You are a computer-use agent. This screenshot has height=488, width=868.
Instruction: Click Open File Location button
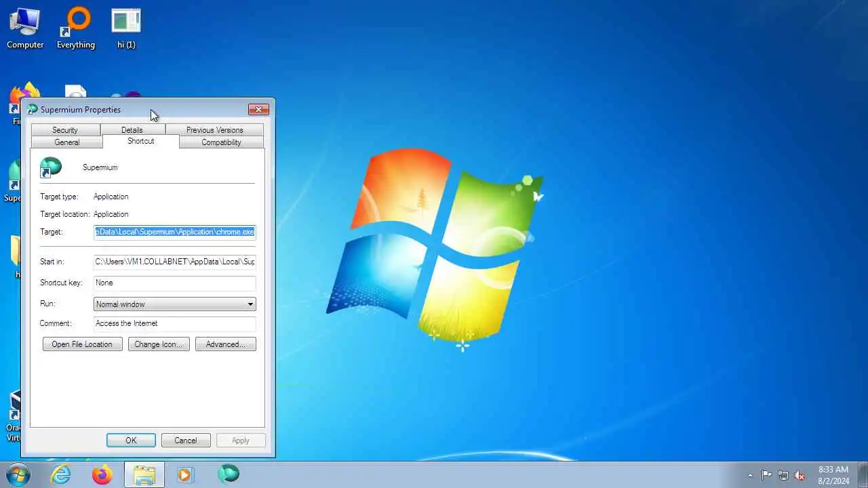pos(82,344)
